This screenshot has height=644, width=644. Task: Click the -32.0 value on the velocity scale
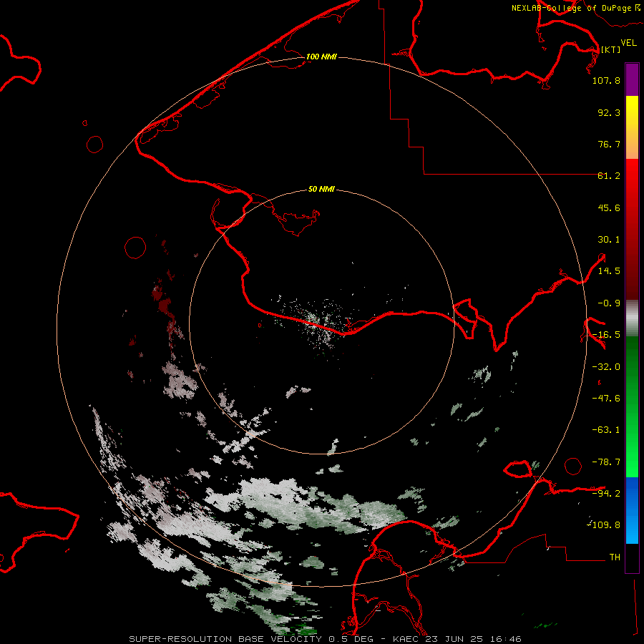[x=606, y=367]
